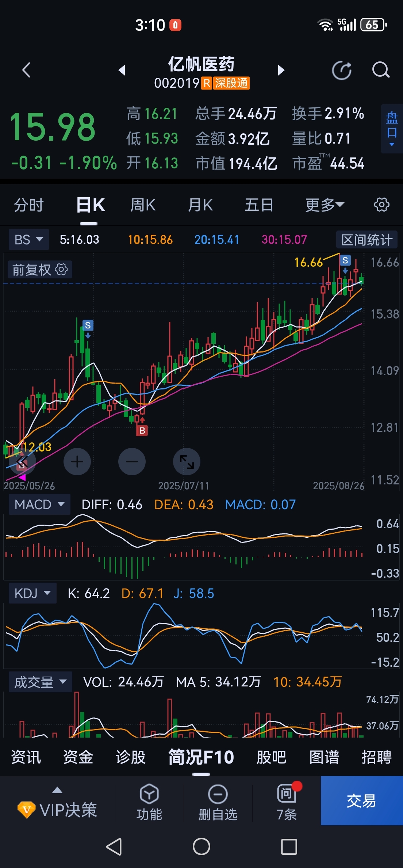Tap the 20:15.41 moving average value
The width and height of the screenshot is (403, 868).
point(216,240)
